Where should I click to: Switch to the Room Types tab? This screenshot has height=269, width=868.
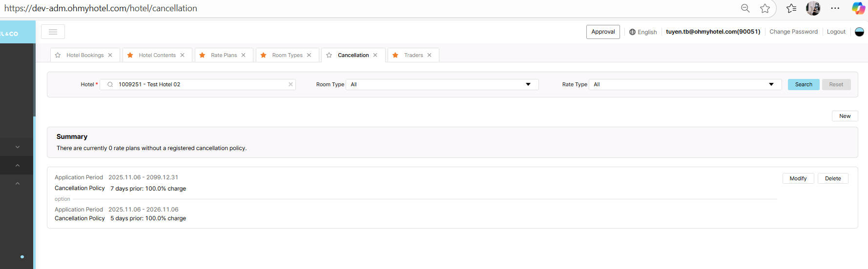288,55
